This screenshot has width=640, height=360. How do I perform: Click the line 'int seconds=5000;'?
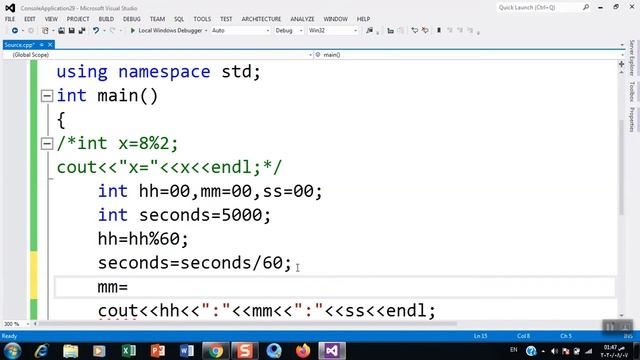pyautogui.click(x=184, y=215)
